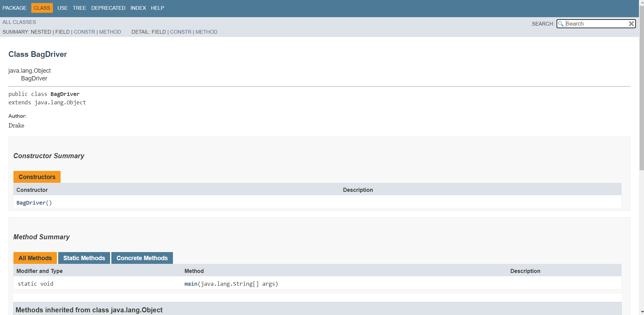This screenshot has width=644, height=315.
Task: Click the vertical scrollbar thumb
Action: 641,87
